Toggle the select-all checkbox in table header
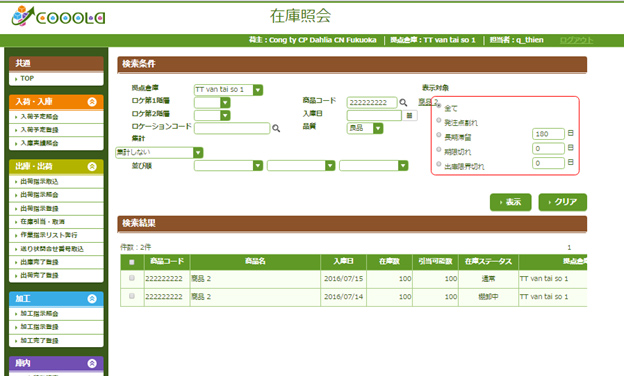Image resolution: width=624 pixels, height=376 pixels. coord(132,262)
